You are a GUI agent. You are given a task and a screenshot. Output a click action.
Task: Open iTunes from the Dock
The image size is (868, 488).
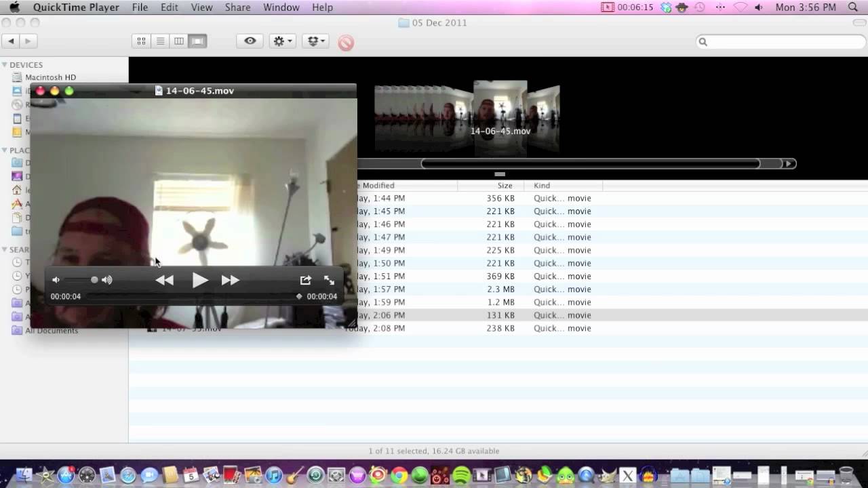point(273,476)
